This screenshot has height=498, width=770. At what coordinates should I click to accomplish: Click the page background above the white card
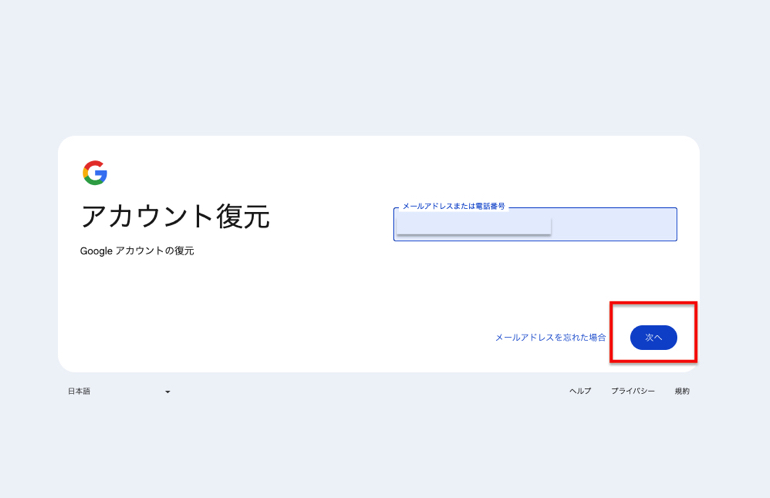point(385,70)
